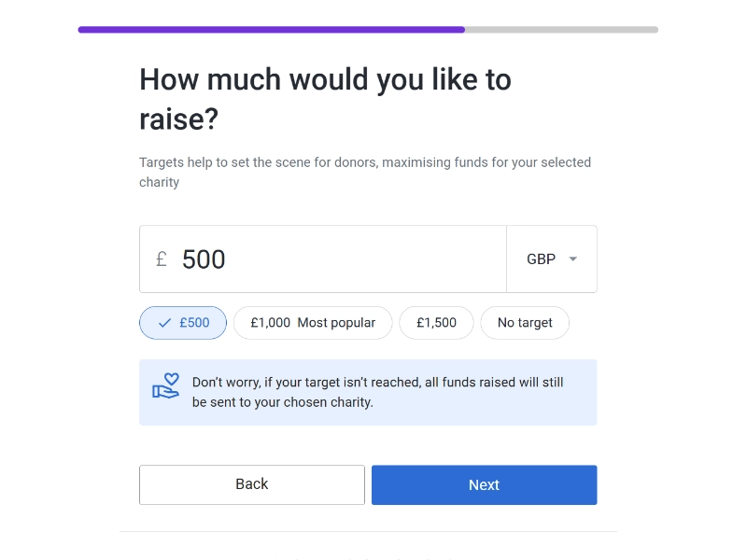This screenshot has height=560, width=747.
Task: Click the "Don't worry" info message text
Action: click(x=377, y=392)
